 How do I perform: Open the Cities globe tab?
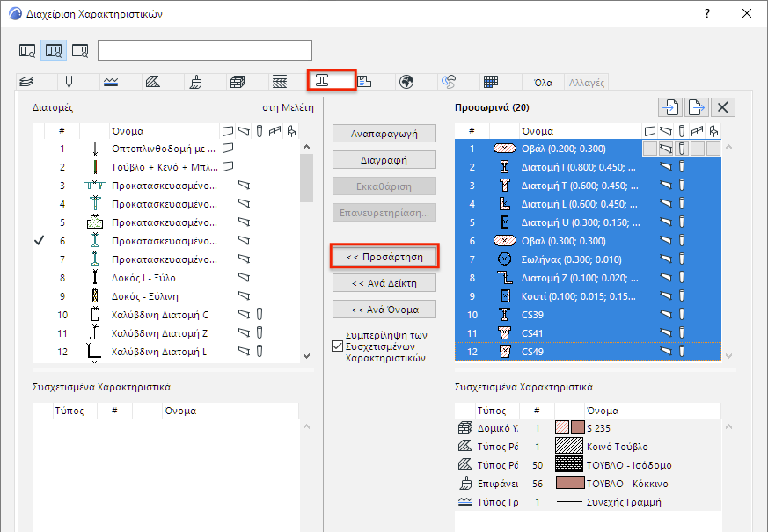pyautogui.click(x=406, y=82)
